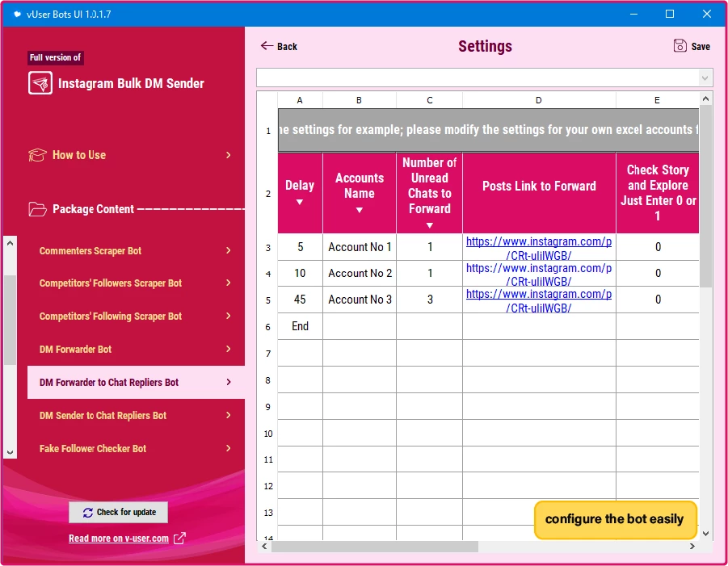Click sidebar list scroll up arrow

coord(10,243)
